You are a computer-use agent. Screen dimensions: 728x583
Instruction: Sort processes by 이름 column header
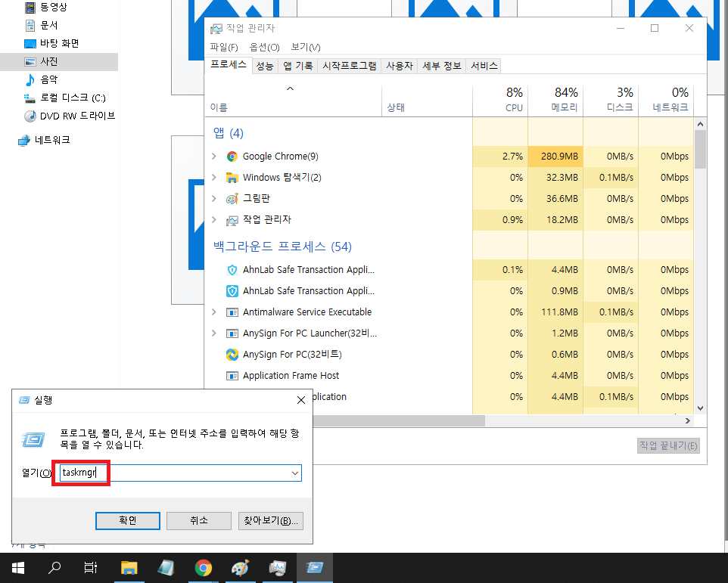click(294, 100)
